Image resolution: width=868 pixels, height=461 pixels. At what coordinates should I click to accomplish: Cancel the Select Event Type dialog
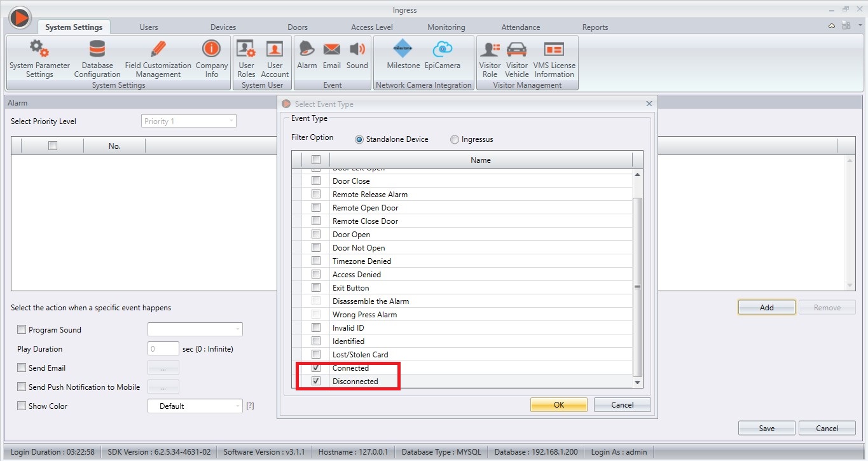point(623,405)
